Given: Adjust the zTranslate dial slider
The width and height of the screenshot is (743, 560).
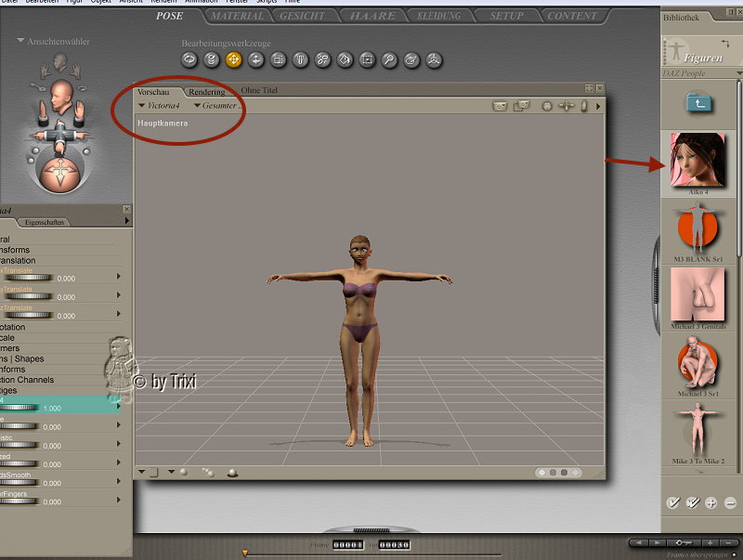Looking at the screenshot, I should [27, 315].
